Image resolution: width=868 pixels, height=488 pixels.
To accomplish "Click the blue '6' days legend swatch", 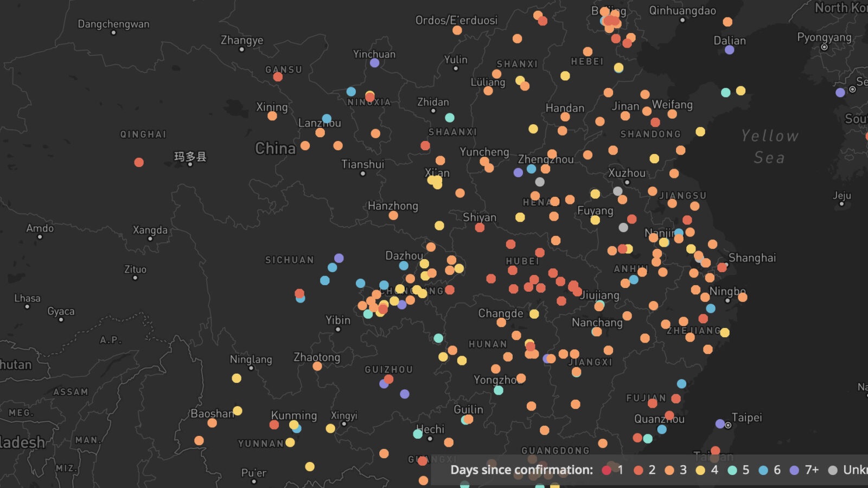I will tap(763, 470).
